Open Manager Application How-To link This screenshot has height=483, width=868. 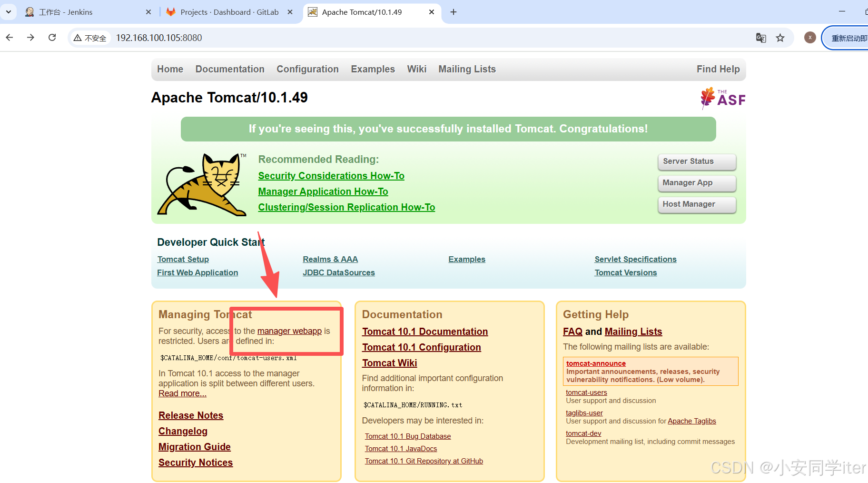tap(323, 191)
